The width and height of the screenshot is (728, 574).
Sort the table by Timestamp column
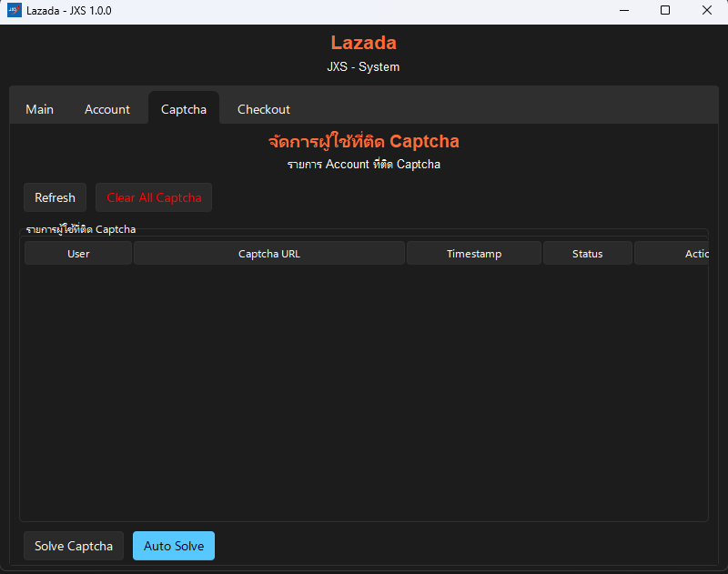474,254
